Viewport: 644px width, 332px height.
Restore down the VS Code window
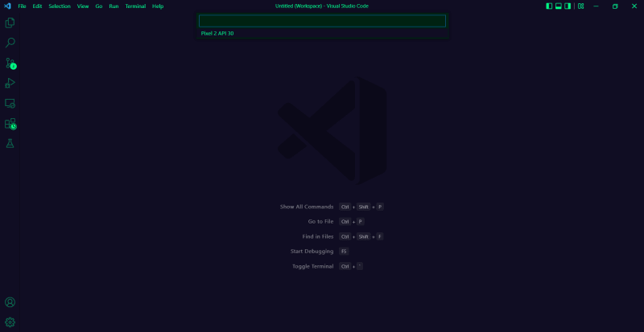pos(615,6)
